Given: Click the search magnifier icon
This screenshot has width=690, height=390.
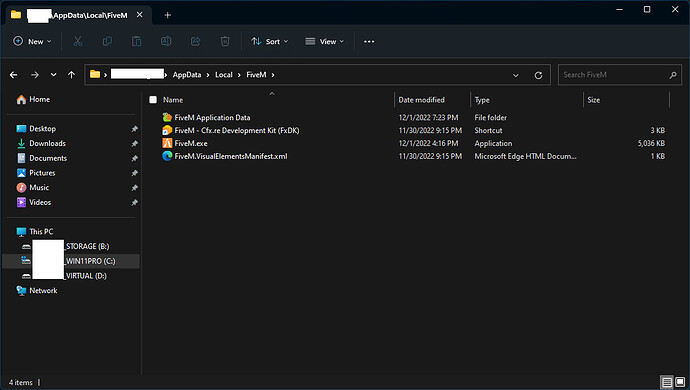Looking at the screenshot, I should click(673, 75).
